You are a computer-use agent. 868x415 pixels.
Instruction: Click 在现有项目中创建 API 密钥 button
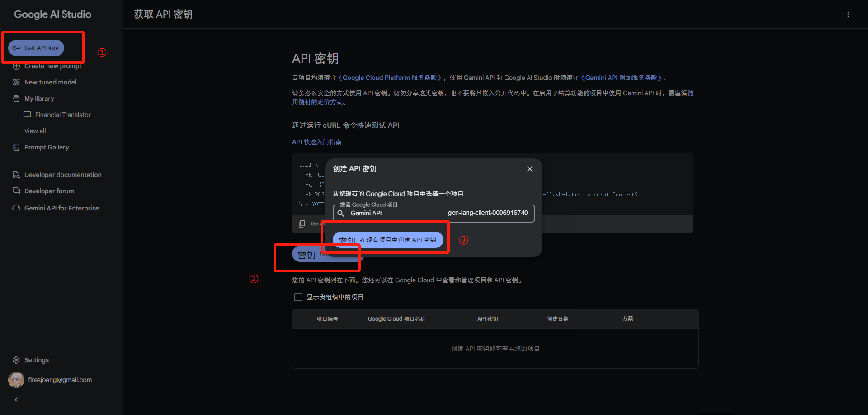388,240
